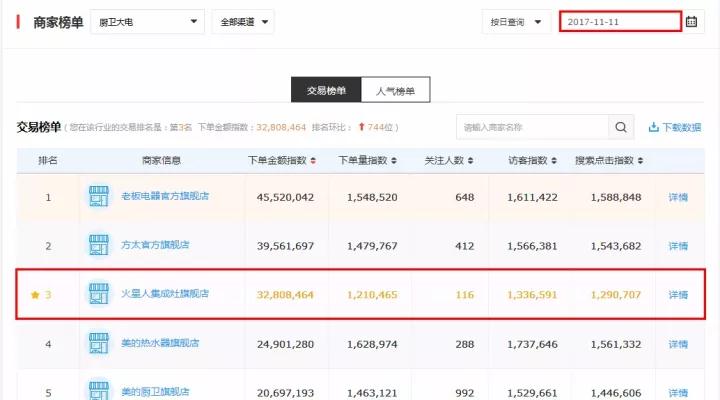
Task: Click the star icon in rank 3 row
Action: (x=35, y=295)
